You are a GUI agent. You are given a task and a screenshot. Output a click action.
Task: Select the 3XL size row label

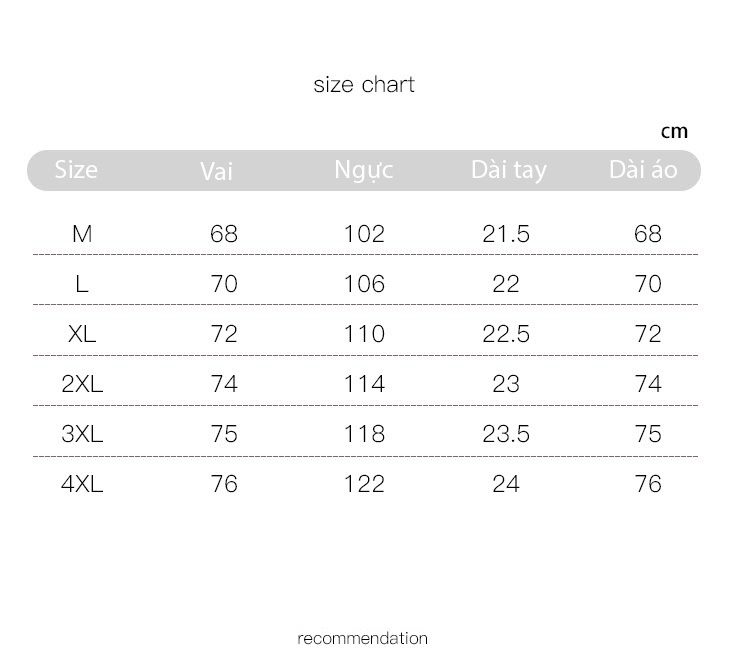[x=82, y=434]
